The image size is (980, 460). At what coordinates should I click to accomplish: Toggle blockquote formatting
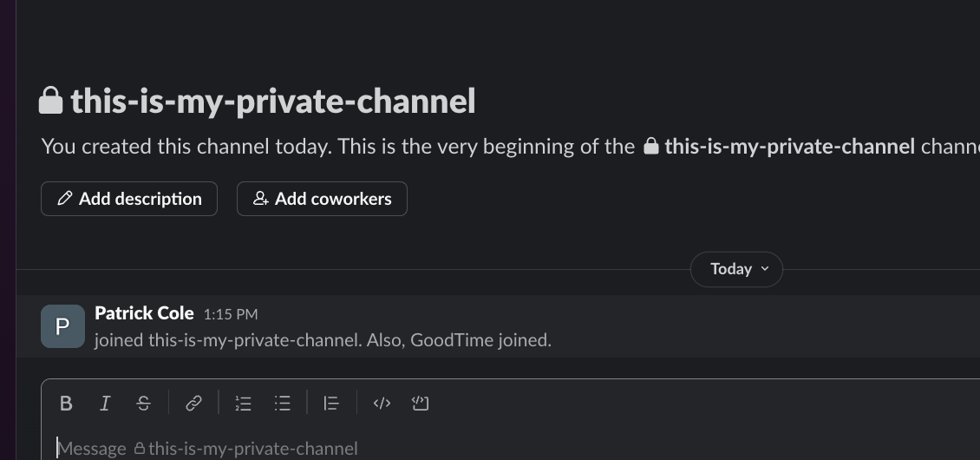click(330, 403)
